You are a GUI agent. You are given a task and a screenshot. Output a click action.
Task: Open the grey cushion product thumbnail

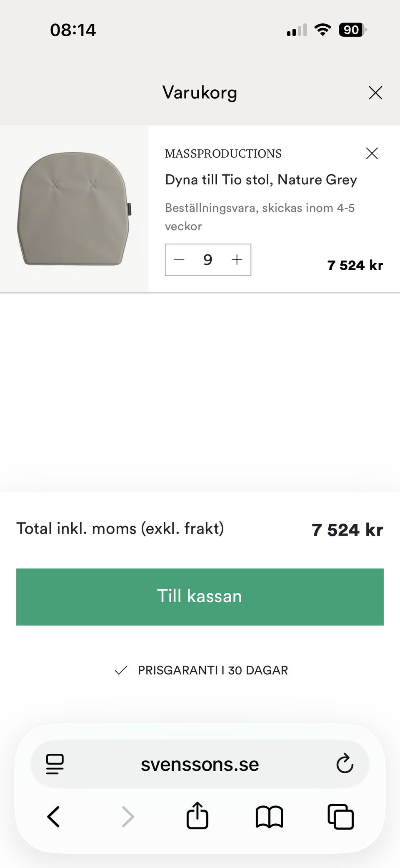tap(74, 209)
